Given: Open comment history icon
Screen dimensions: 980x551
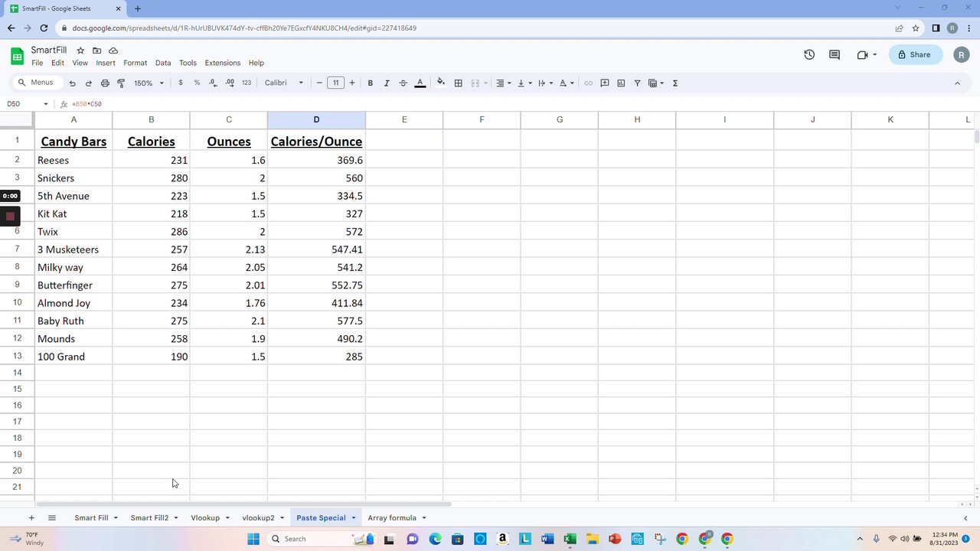Looking at the screenshot, I should point(835,54).
